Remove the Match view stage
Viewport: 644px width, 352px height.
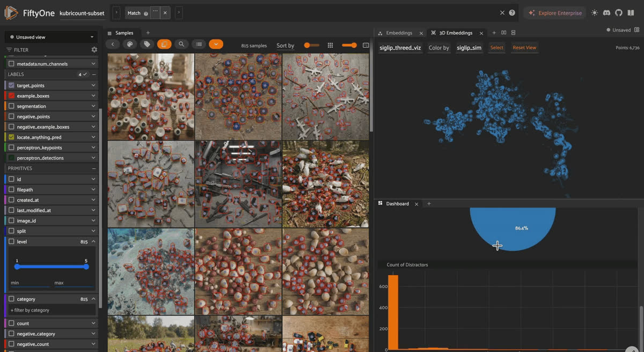[165, 13]
